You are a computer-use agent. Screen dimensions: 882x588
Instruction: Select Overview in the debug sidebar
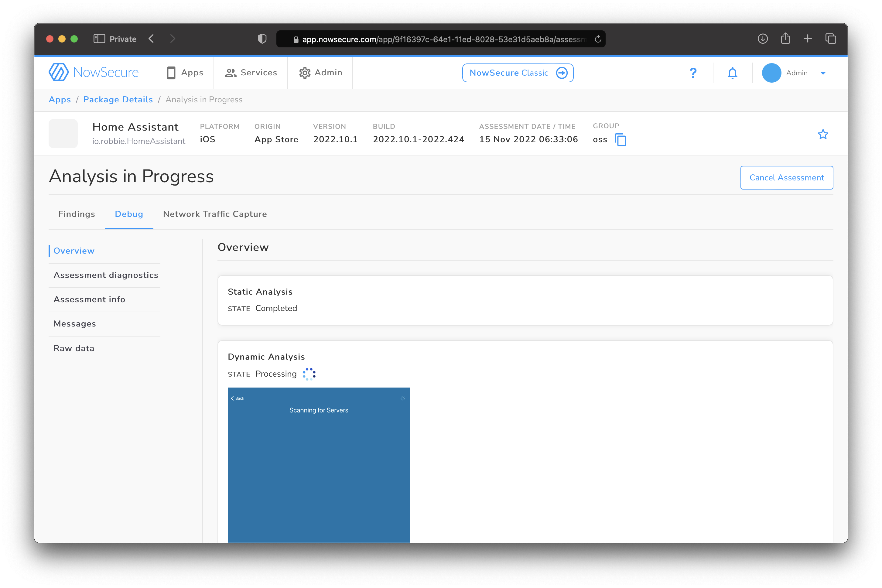[74, 251]
